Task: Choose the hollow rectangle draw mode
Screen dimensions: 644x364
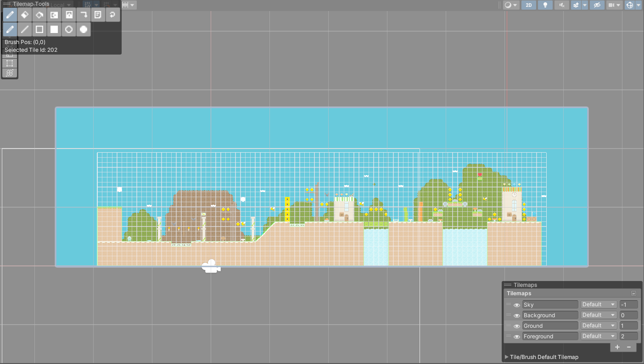Action: tap(39, 29)
